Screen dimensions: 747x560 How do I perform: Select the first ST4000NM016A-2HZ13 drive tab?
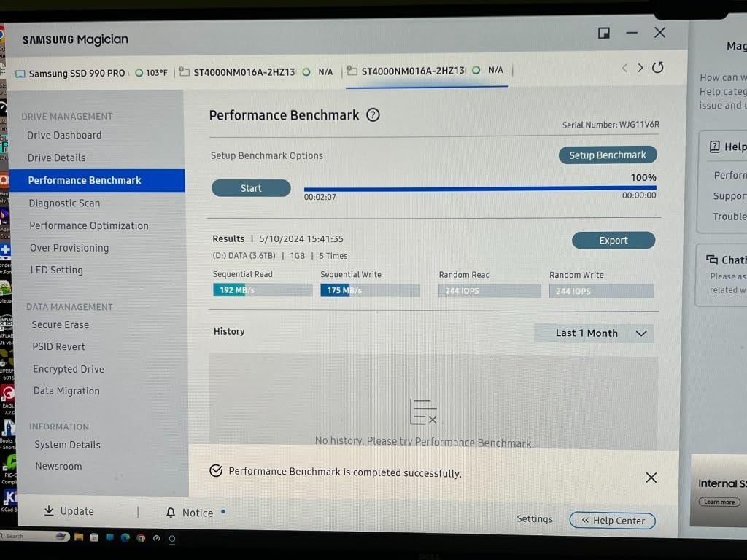(x=256, y=72)
